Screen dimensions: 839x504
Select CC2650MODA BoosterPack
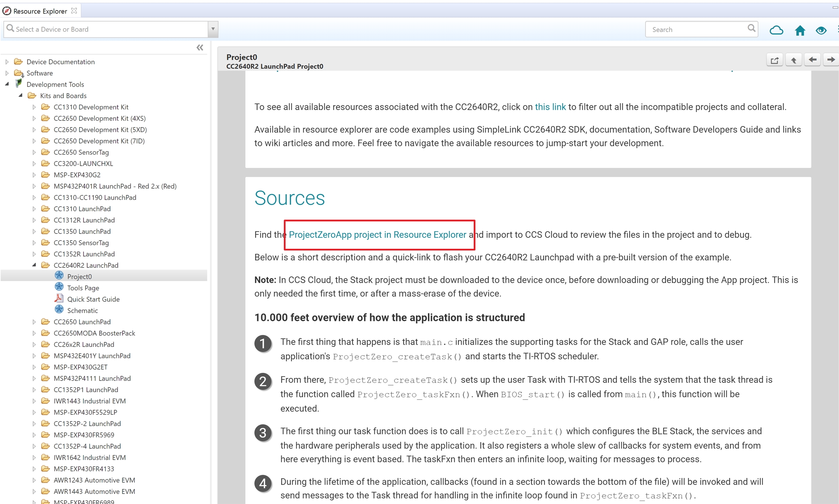click(x=94, y=333)
